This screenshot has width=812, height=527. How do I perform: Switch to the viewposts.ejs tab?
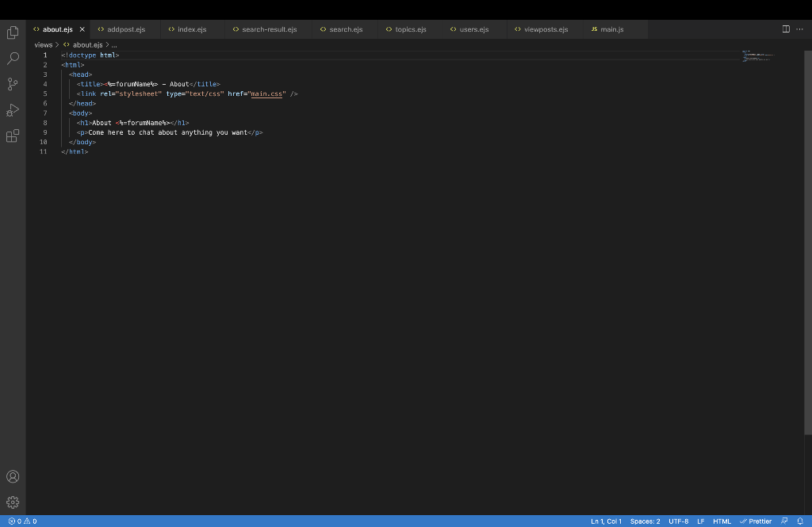pyautogui.click(x=546, y=29)
